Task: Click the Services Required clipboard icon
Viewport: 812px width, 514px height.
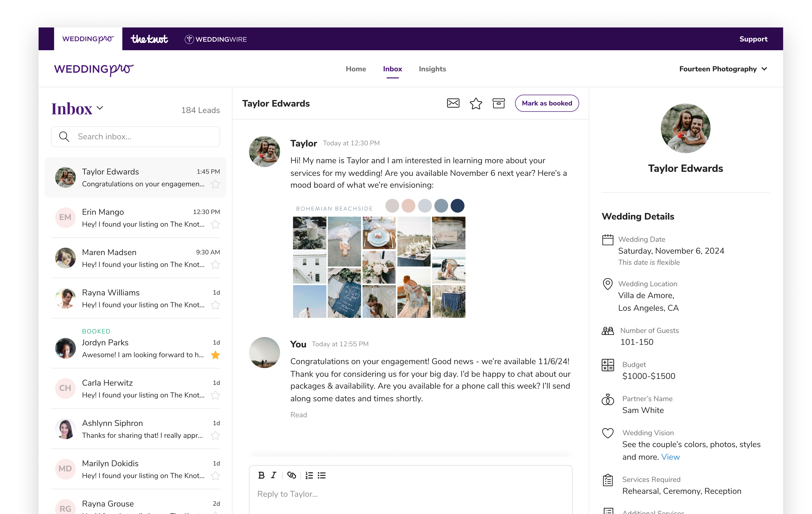Action: point(608,480)
